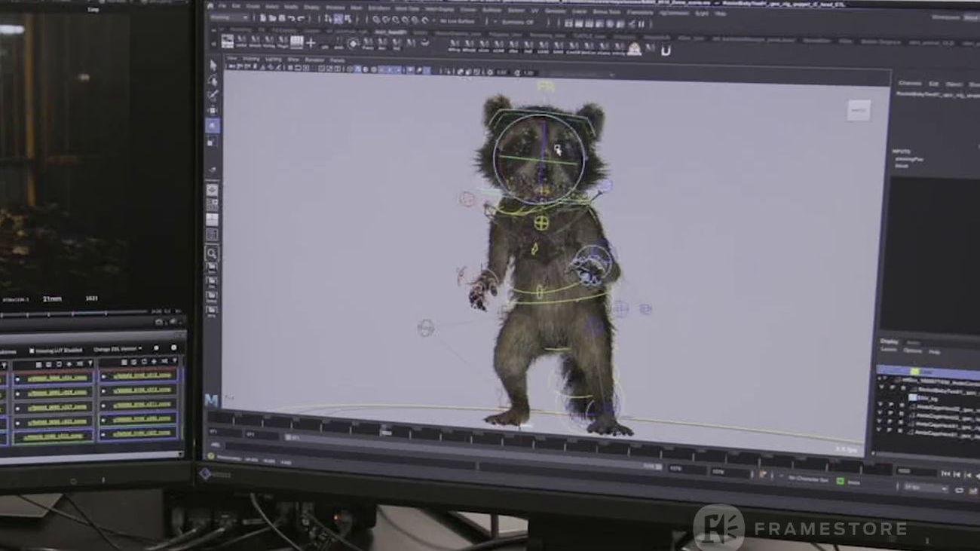The height and width of the screenshot is (551, 980).
Task: Select radio dot of first middle-column clip
Action: pyautogui.click(x=17, y=378)
